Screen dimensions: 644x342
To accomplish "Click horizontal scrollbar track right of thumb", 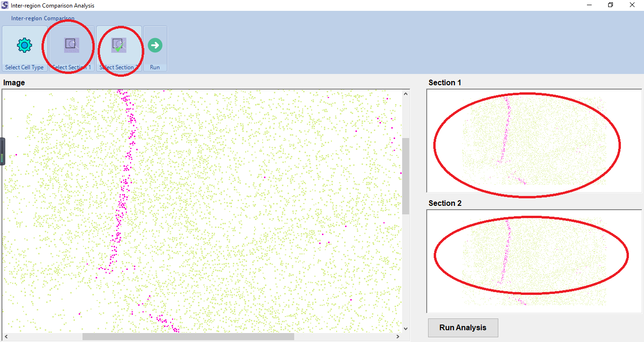I will (344, 336).
